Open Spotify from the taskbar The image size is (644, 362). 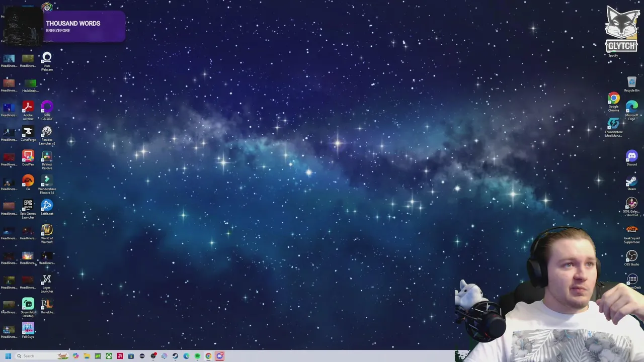click(x=197, y=356)
